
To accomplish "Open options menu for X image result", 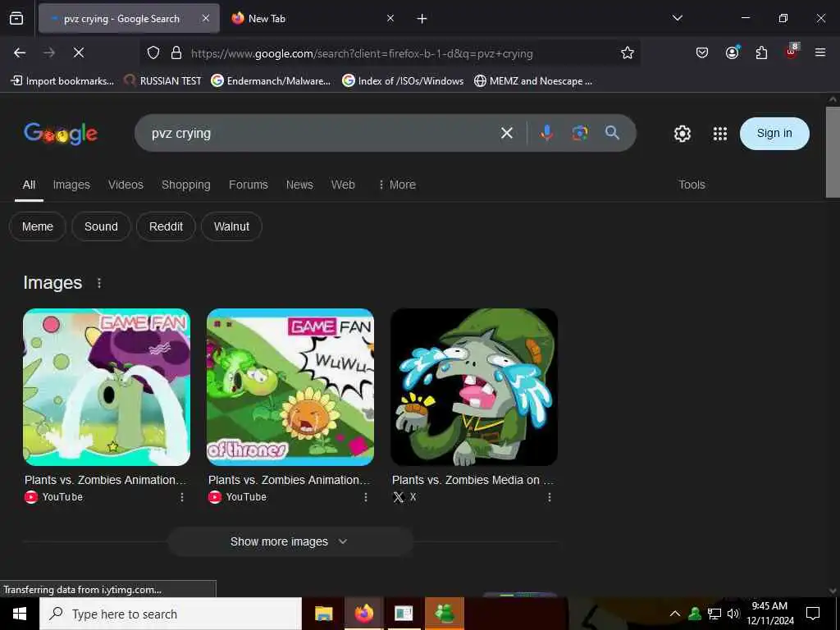I will pyautogui.click(x=550, y=497).
